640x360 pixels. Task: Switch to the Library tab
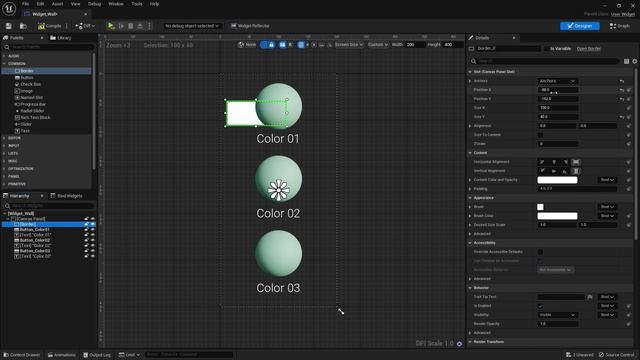pos(61,38)
